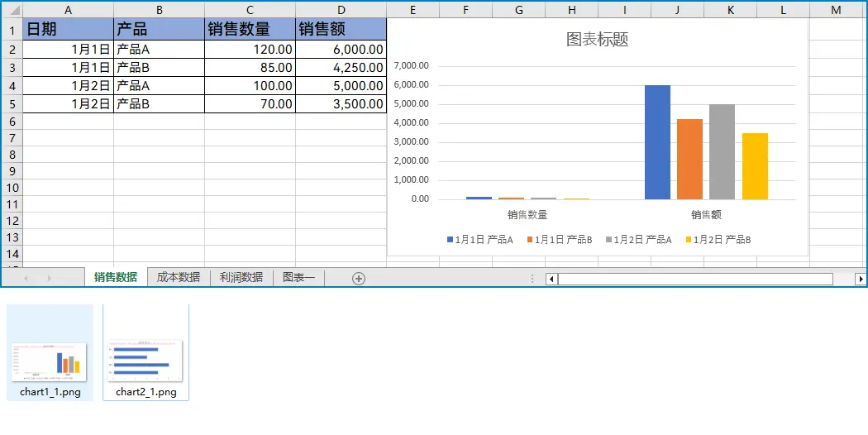Click 产品B cell in row 5
This screenshot has height=435, width=868.
[x=160, y=104]
